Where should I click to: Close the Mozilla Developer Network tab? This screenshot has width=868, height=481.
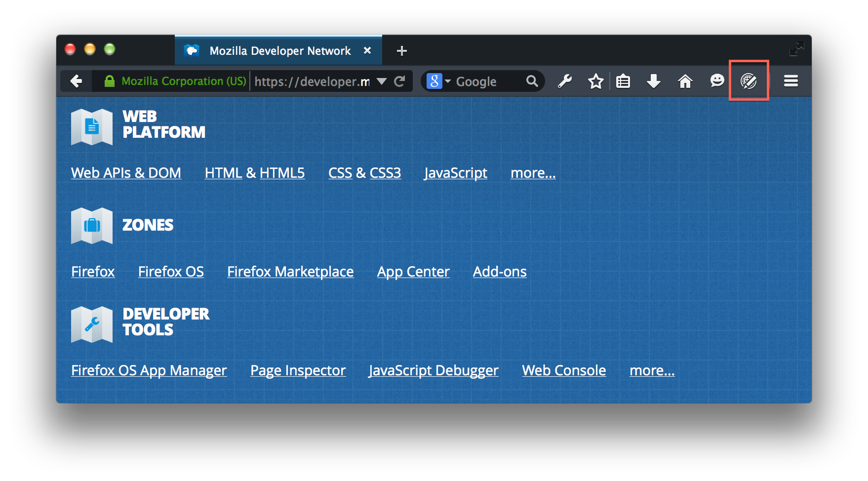367,50
